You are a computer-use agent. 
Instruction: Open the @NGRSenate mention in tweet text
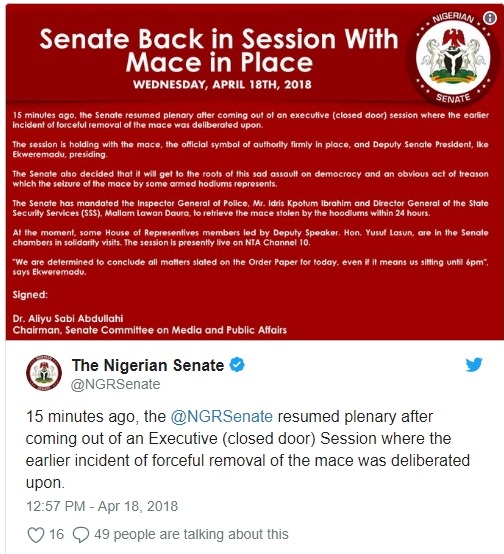(222, 417)
